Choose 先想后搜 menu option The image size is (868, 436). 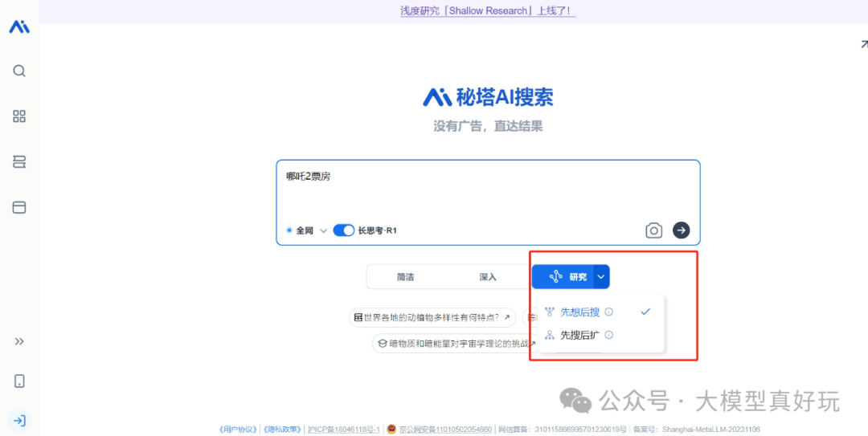600,312
